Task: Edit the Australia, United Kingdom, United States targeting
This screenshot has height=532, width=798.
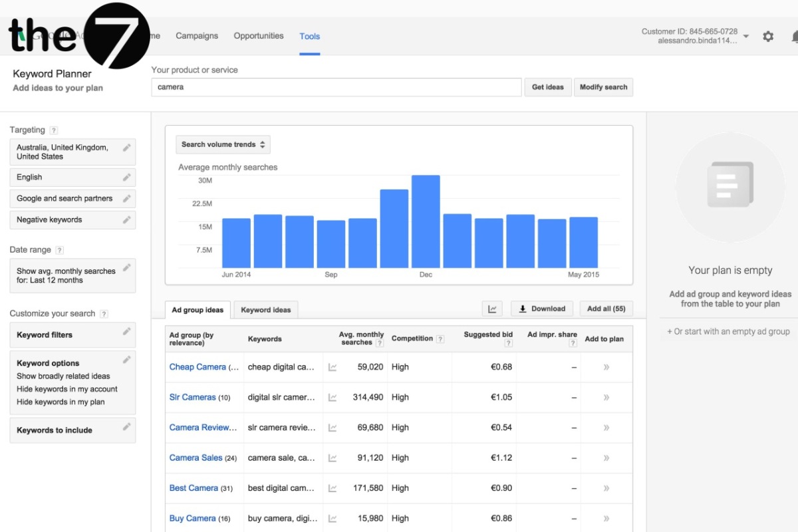Action: tap(127, 148)
